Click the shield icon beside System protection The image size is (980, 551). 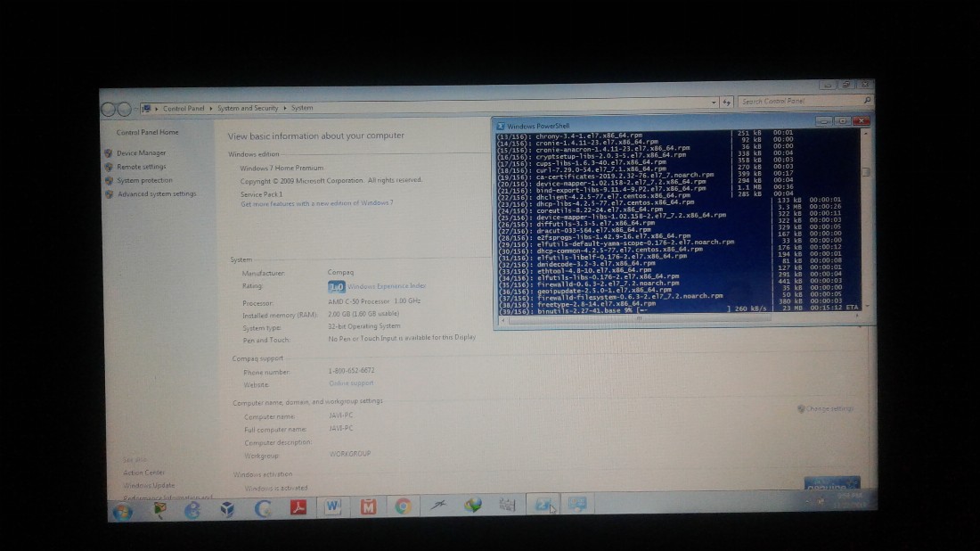click(109, 181)
